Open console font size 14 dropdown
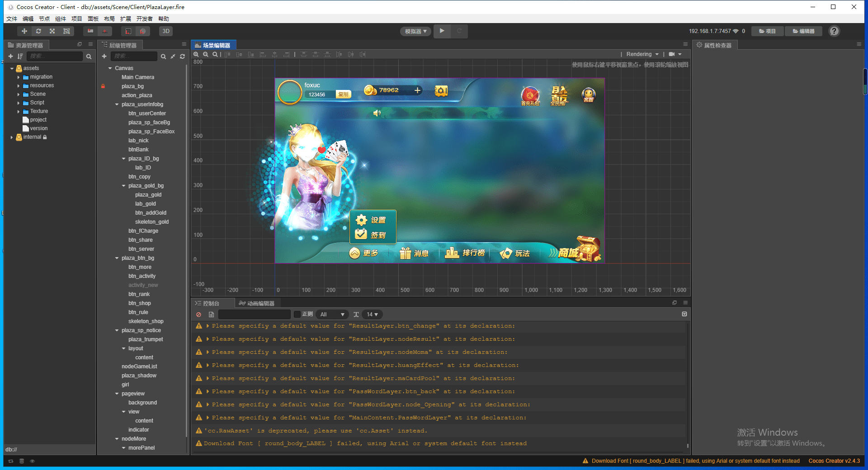 372,315
